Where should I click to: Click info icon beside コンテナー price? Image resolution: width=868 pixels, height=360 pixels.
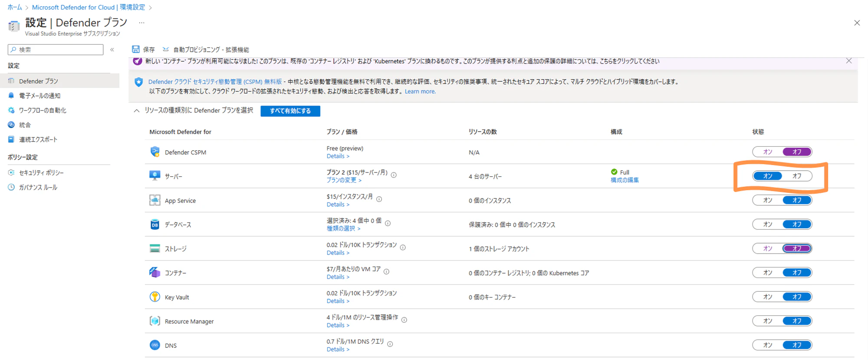click(x=386, y=271)
